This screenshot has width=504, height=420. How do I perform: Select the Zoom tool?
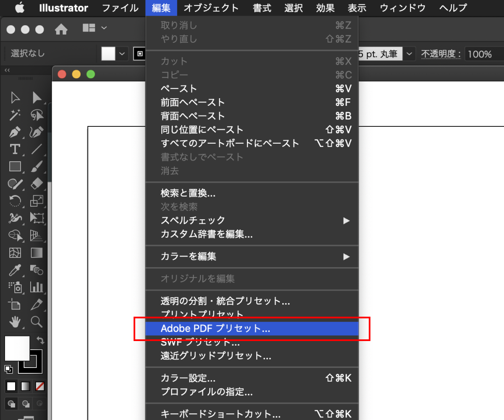click(x=37, y=322)
